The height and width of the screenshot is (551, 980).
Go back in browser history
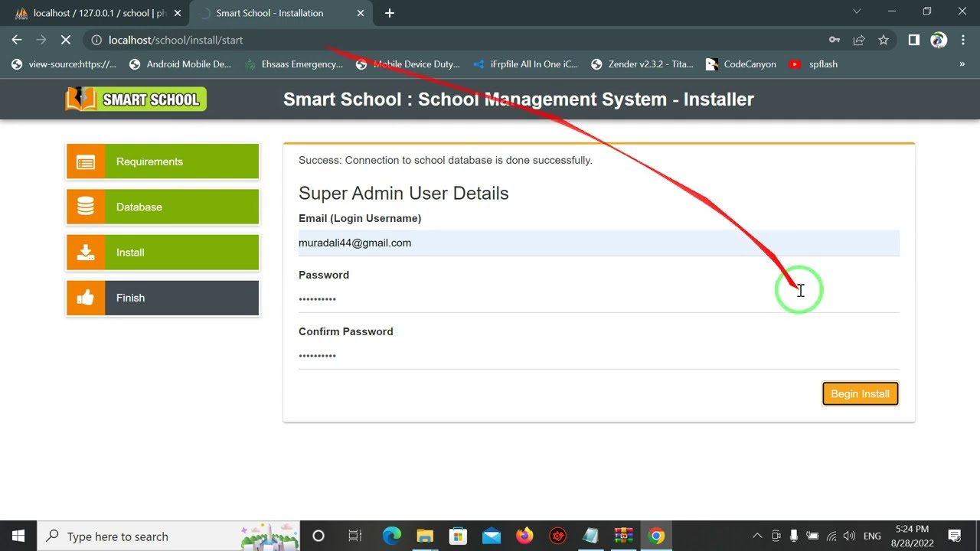(17, 40)
